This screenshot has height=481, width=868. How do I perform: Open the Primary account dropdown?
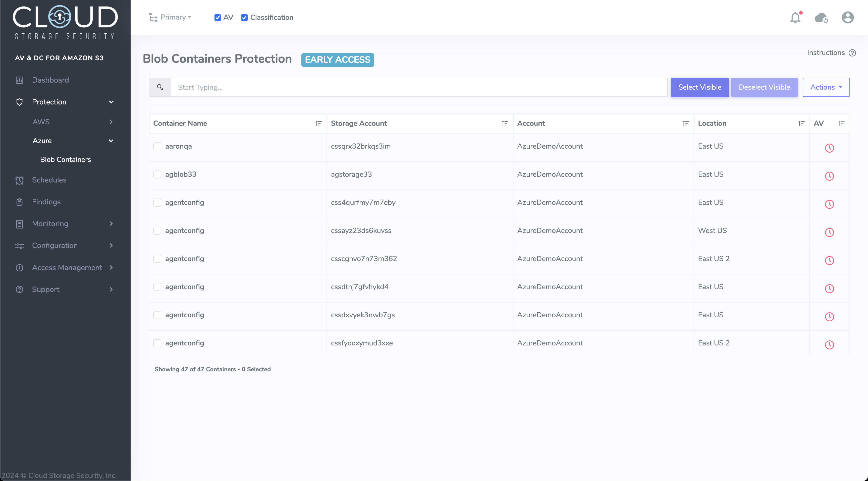click(171, 18)
